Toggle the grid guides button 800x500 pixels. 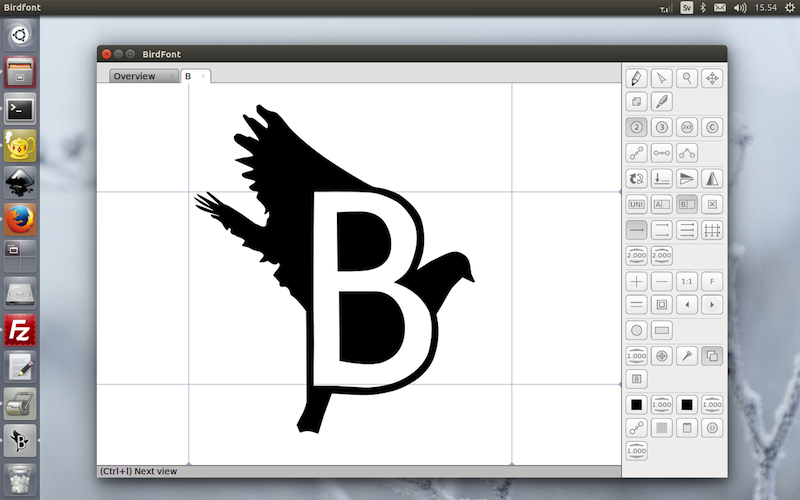click(x=712, y=230)
